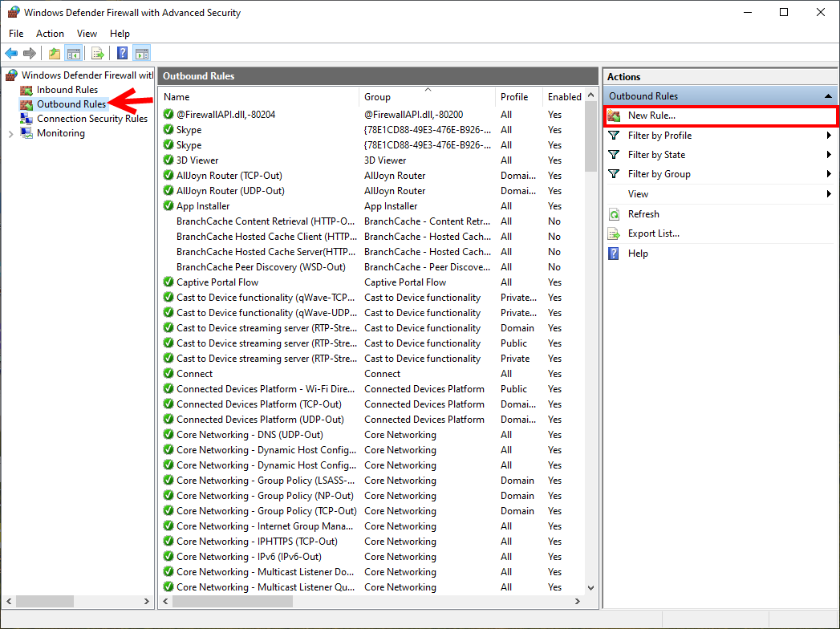Click the Monitoring tree icon

click(26, 133)
